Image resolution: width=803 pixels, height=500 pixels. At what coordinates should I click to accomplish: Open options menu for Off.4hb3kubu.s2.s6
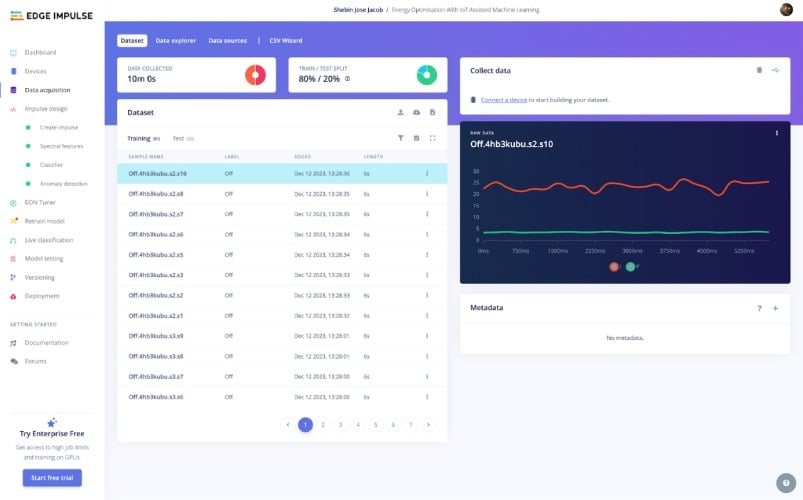point(427,235)
